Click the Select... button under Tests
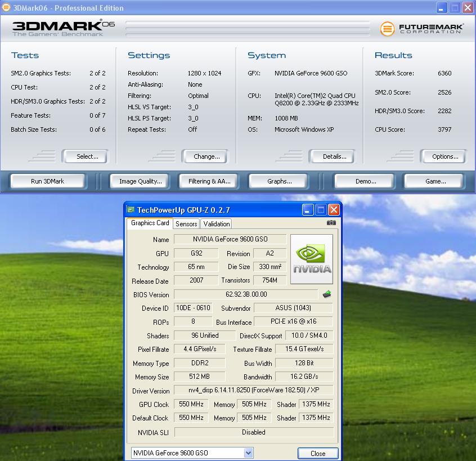Screen dimensions: 476x461 click(x=85, y=156)
